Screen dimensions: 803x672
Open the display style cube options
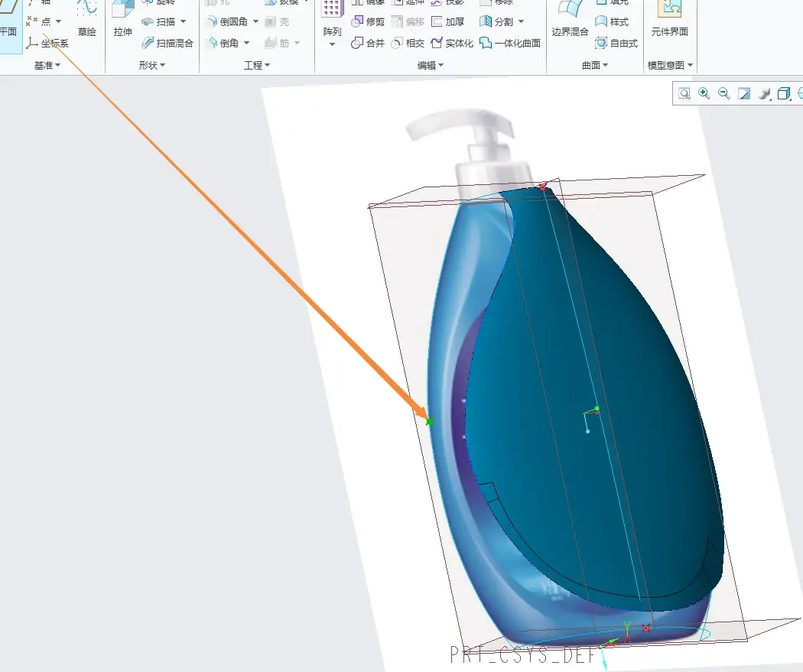(784, 94)
